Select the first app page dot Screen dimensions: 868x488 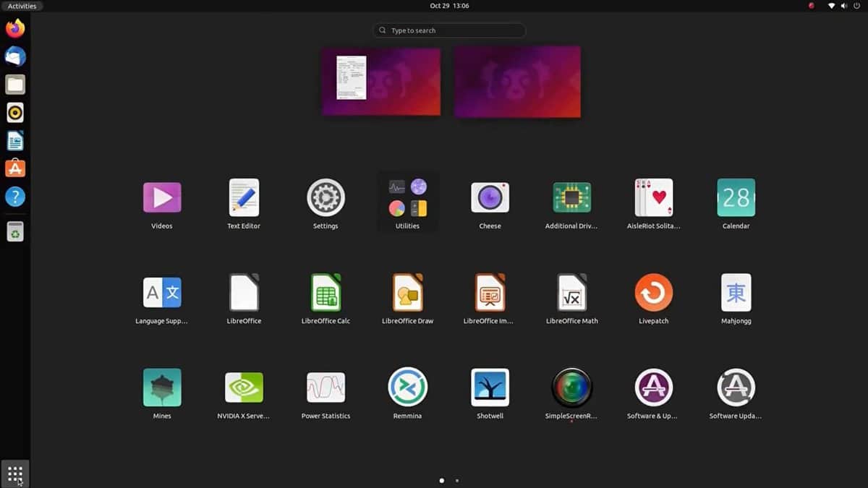coord(442,480)
